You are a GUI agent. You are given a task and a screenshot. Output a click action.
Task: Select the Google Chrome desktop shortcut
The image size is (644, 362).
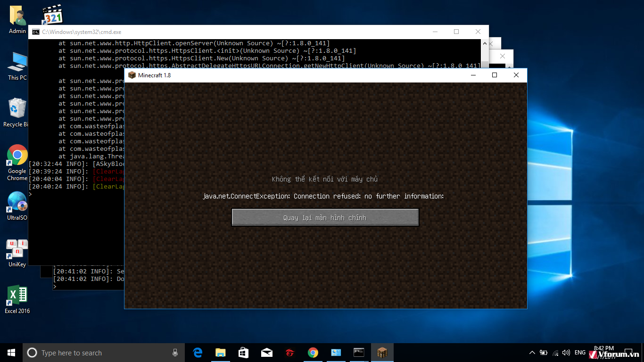click(17, 163)
